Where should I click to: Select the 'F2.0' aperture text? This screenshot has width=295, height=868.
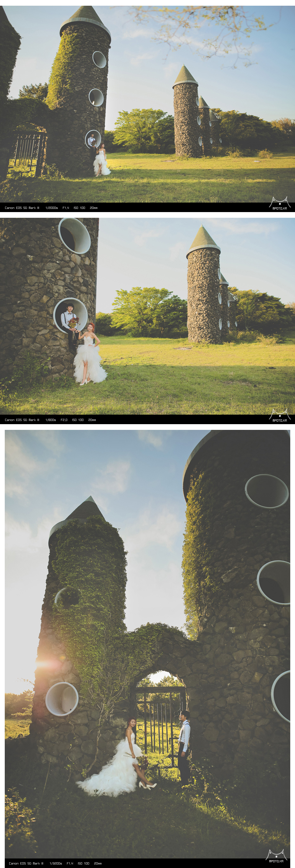pyautogui.click(x=64, y=420)
